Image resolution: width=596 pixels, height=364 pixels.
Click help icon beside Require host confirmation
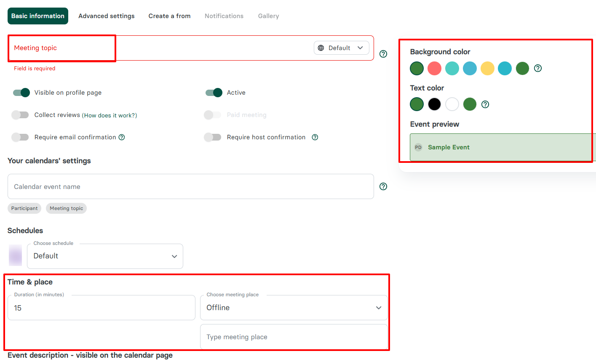pos(315,137)
